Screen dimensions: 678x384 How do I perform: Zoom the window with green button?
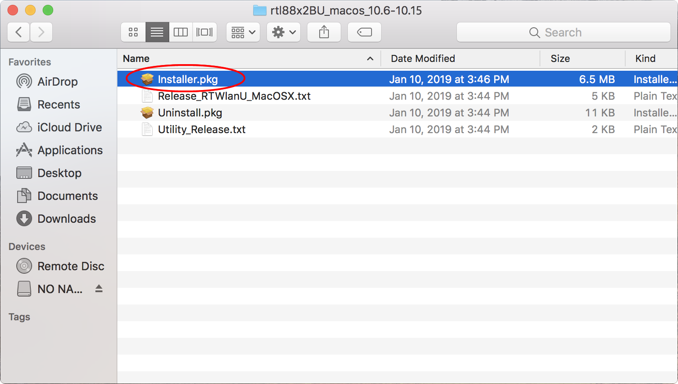(x=48, y=10)
